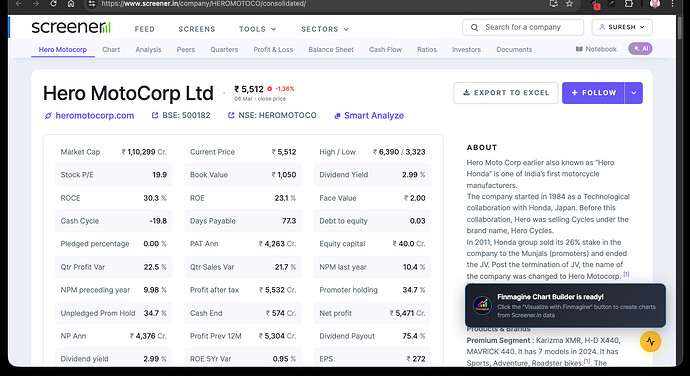Open the browser three-dot menu
Viewport: 690px width, 376px height.
[x=672, y=4]
